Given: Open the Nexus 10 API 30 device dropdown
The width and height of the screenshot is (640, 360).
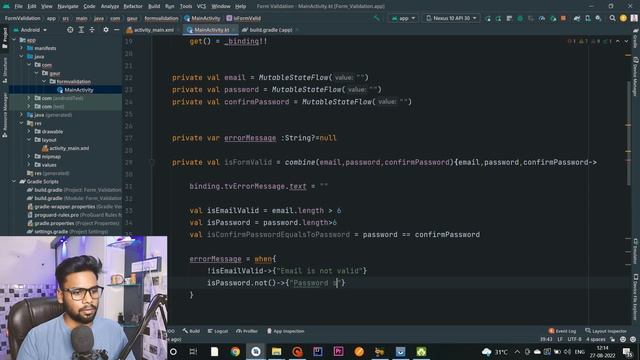Looking at the screenshot, I should 451,18.
